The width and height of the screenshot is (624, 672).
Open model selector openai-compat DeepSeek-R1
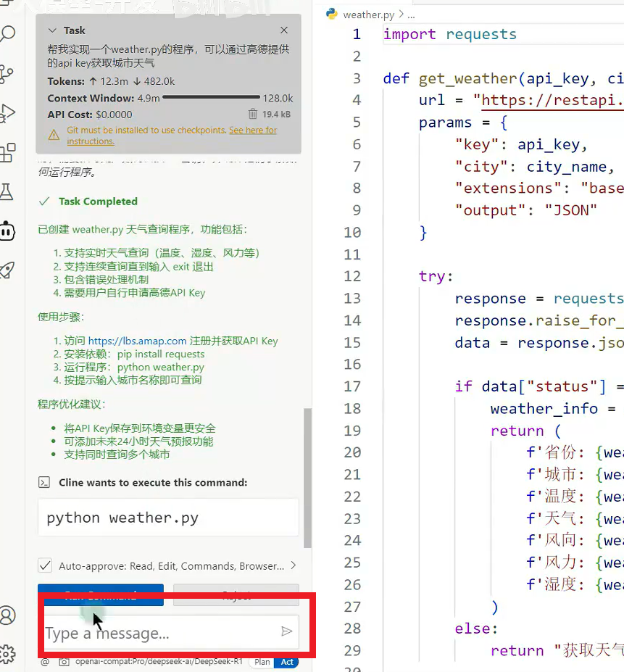coord(159,662)
